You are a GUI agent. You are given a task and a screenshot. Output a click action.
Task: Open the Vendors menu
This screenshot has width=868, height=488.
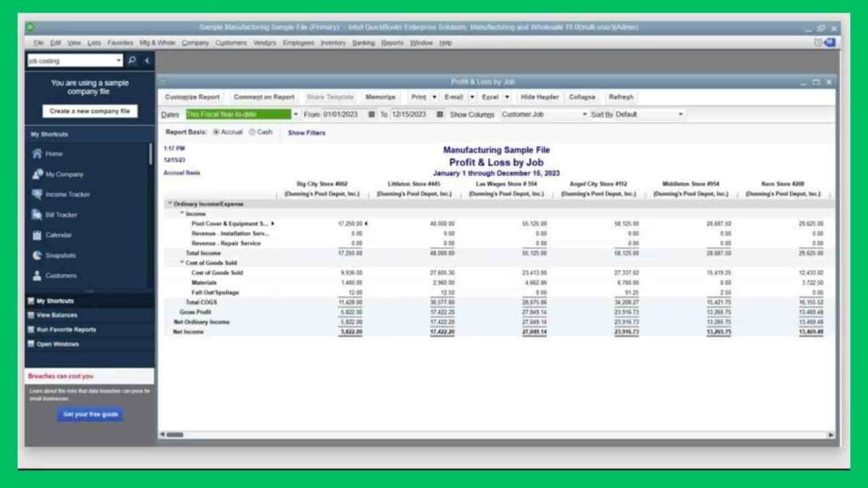(264, 42)
